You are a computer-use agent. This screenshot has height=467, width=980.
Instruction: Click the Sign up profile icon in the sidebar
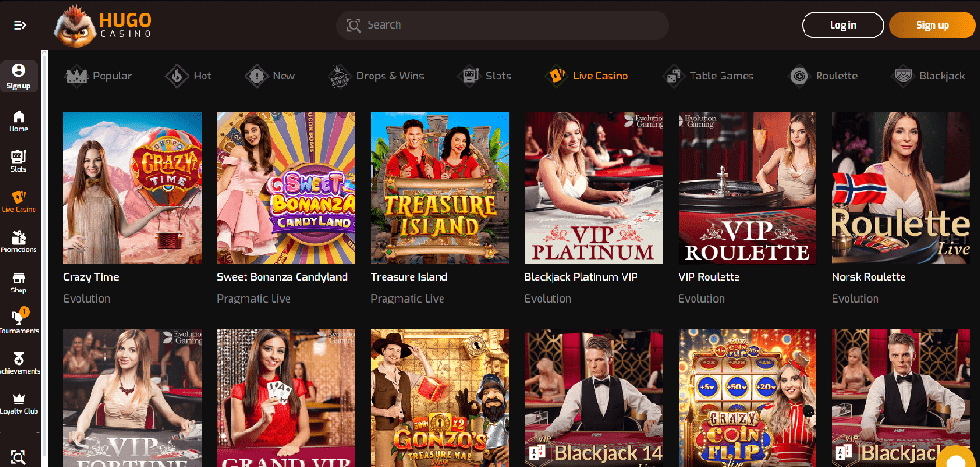(20, 76)
